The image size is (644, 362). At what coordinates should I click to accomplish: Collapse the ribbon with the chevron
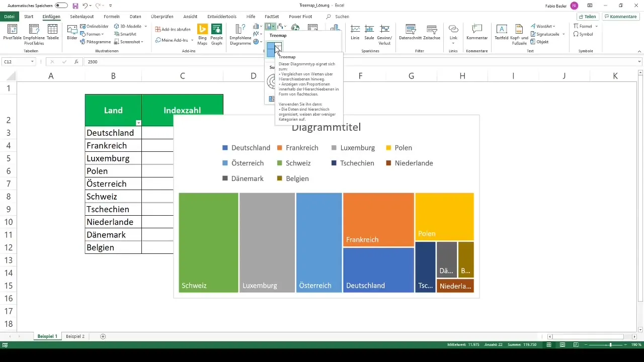pyautogui.click(x=639, y=51)
